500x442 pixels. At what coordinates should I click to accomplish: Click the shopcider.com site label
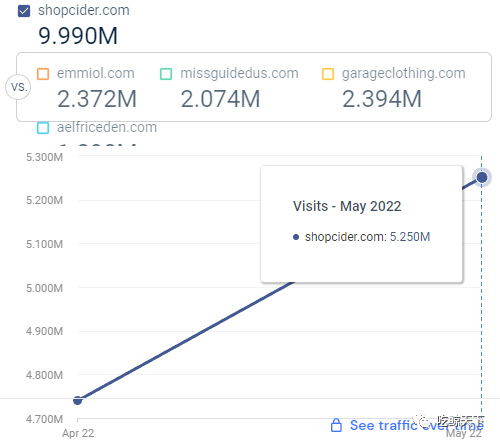(x=84, y=10)
